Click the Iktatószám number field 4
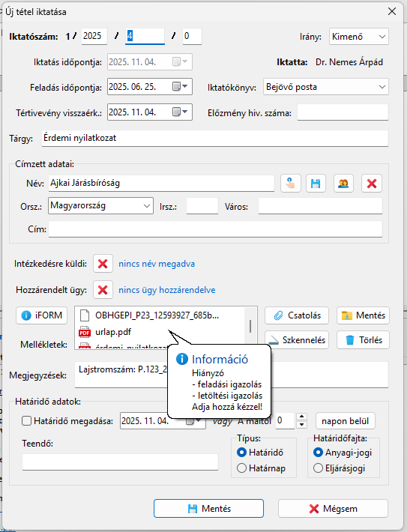The width and height of the screenshot is (407, 532). coord(145,36)
